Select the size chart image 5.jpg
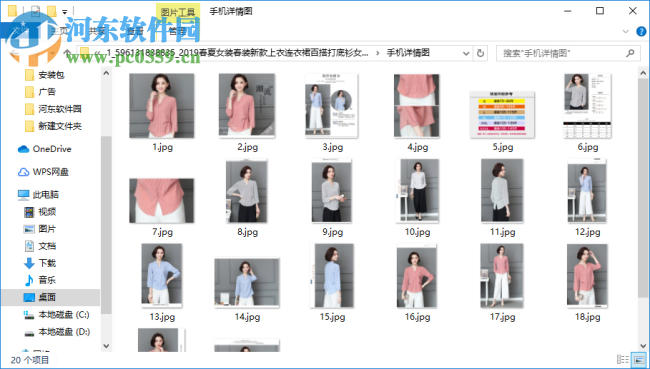 502,115
